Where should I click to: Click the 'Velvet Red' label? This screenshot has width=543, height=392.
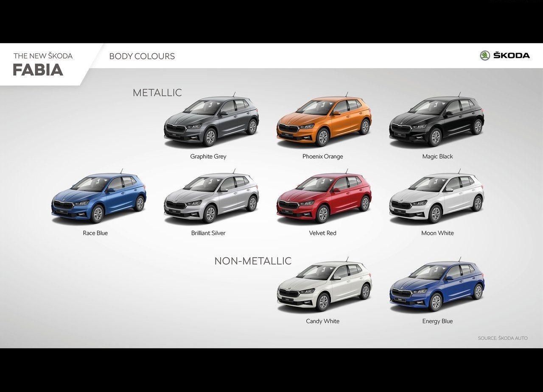pyautogui.click(x=323, y=233)
